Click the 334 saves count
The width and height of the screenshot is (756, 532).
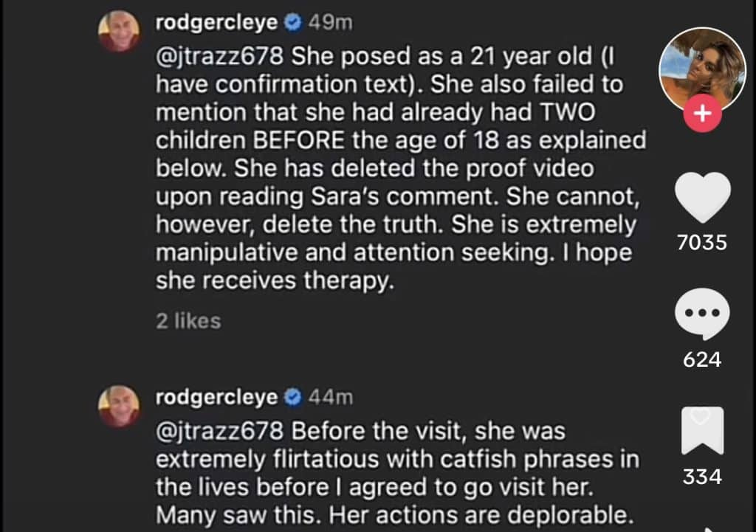(x=702, y=477)
